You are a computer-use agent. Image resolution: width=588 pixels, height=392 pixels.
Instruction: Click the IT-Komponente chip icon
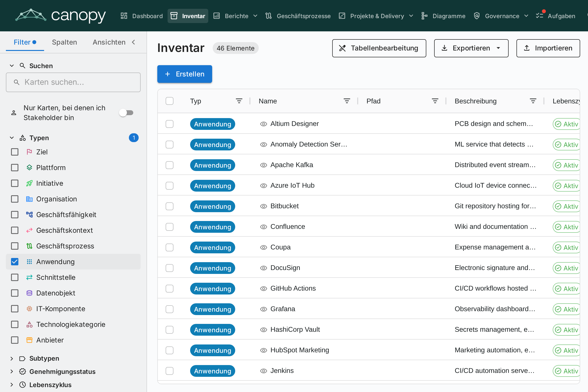(x=29, y=309)
